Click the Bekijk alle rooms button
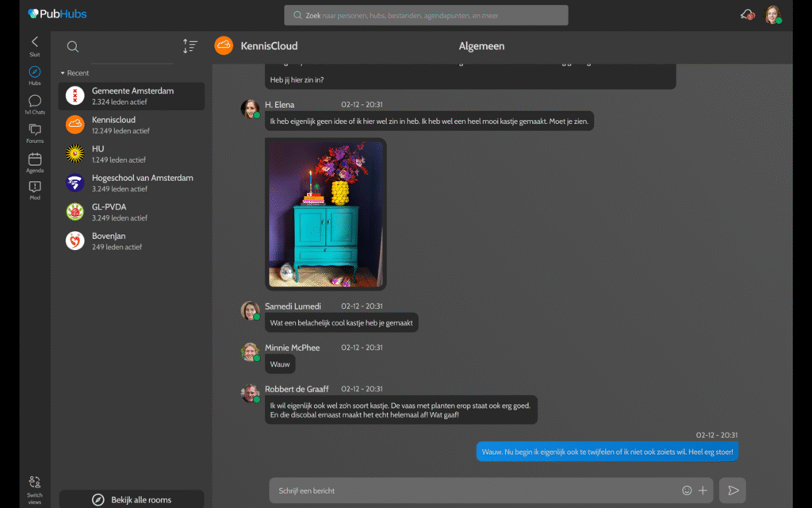Image resolution: width=812 pixels, height=508 pixels. pyautogui.click(x=131, y=499)
